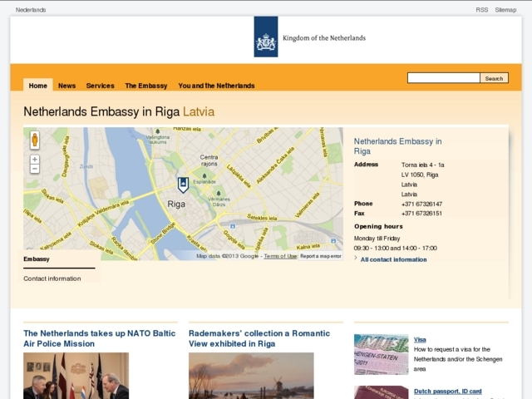Click the Kingdom of the Netherlands coat of arms logo

point(266,37)
